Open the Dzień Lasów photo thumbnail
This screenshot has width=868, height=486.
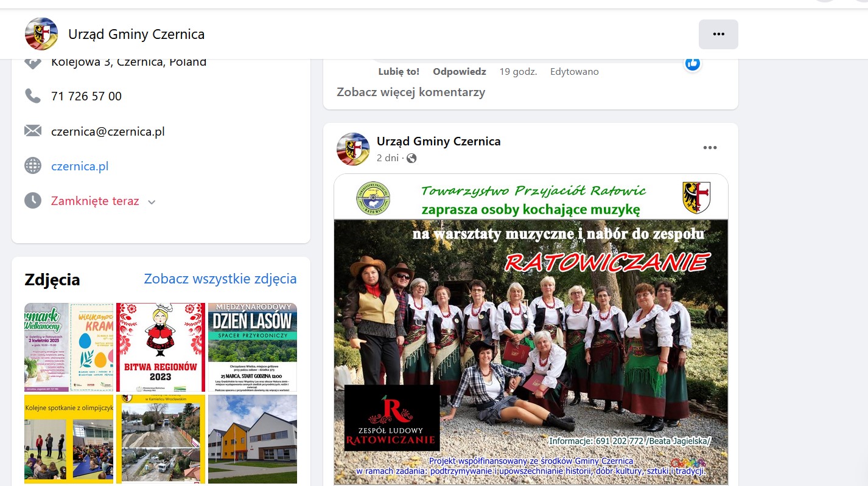coord(253,347)
